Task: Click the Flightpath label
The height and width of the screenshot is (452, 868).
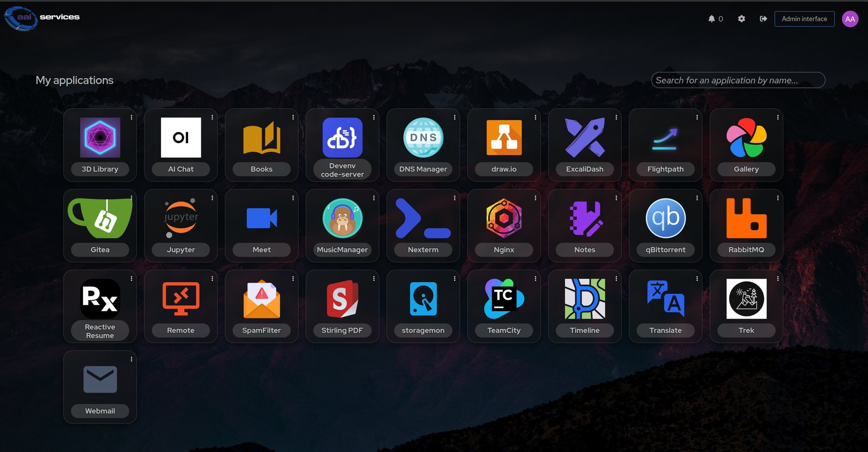Action: (666, 169)
